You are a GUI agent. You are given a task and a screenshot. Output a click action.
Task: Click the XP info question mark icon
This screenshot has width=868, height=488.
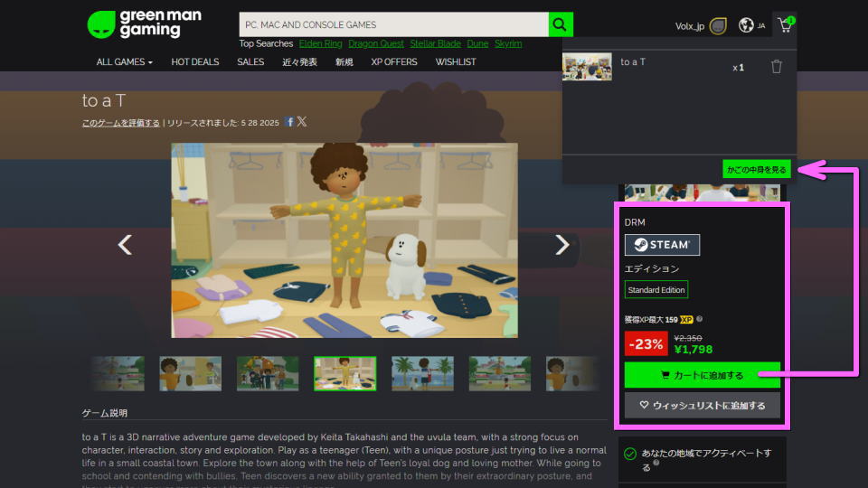click(699, 319)
